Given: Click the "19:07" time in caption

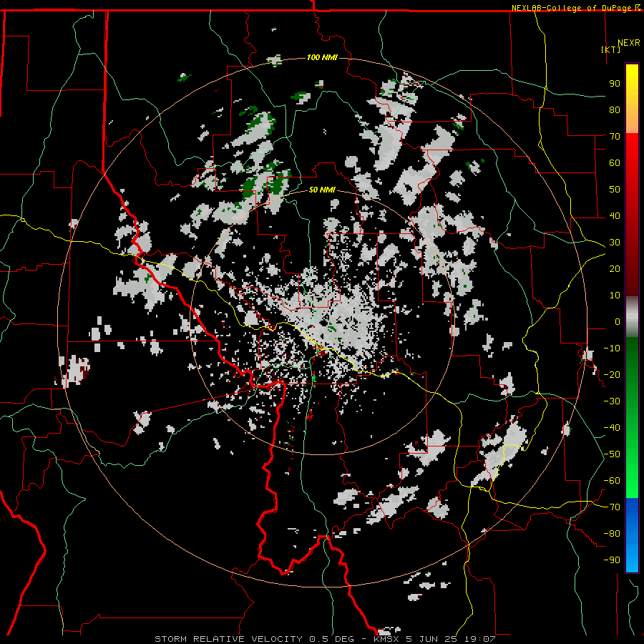Looking at the screenshot, I should [x=479, y=639].
